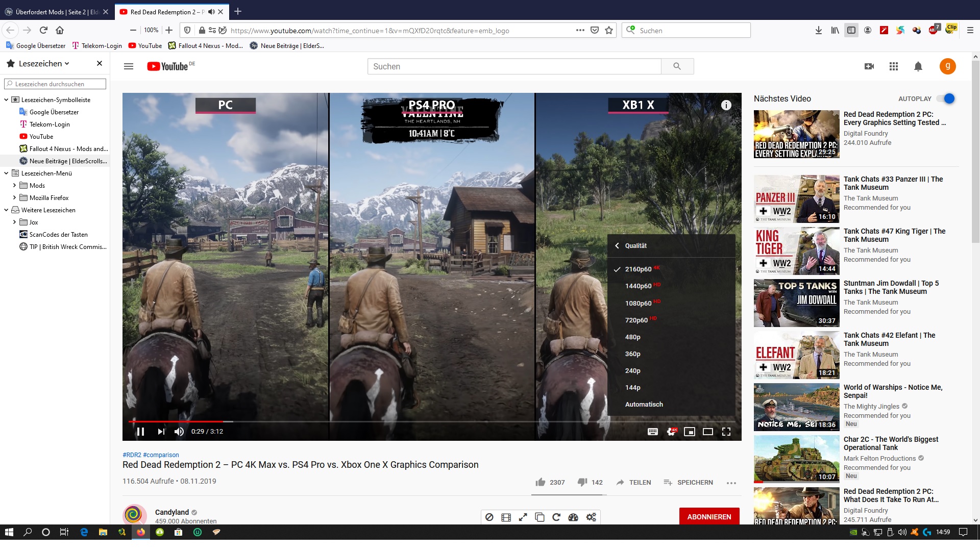This screenshot has width=980, height=551.
Task: Enter fullscreen mode in video player
Action: tap(726, 432)
